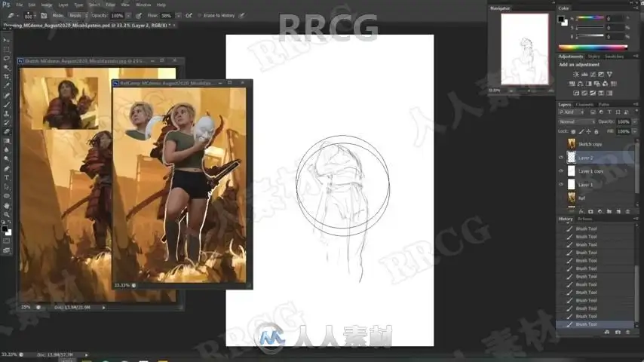This screenshot has width=644, height=362.
Task: Open the Window menu
Action: pos(143,5)
